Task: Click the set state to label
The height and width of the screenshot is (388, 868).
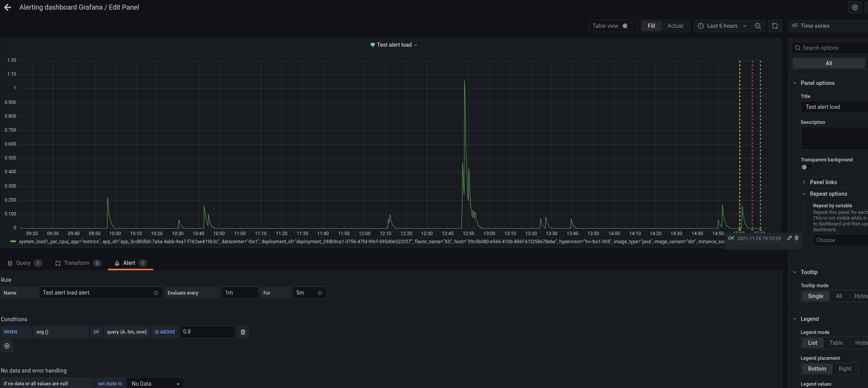Action: tap(110, 383)
